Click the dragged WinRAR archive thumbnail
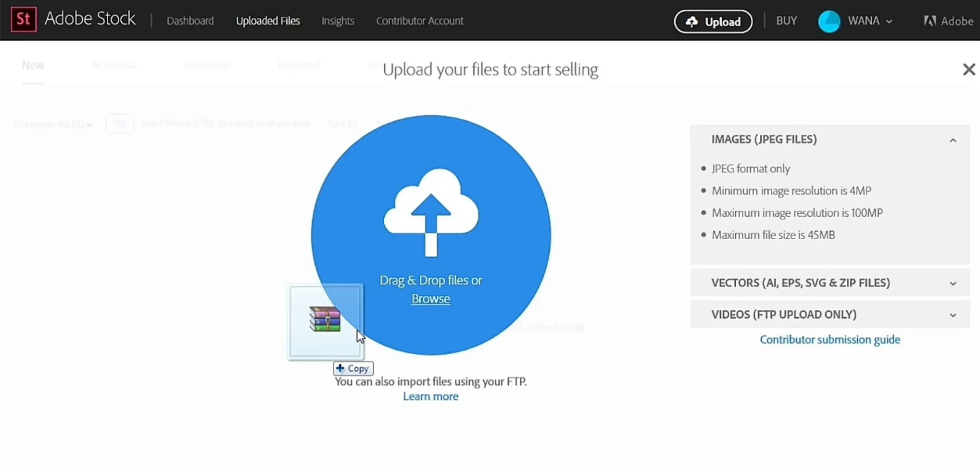The image size is (980, 466). point(325,320)
